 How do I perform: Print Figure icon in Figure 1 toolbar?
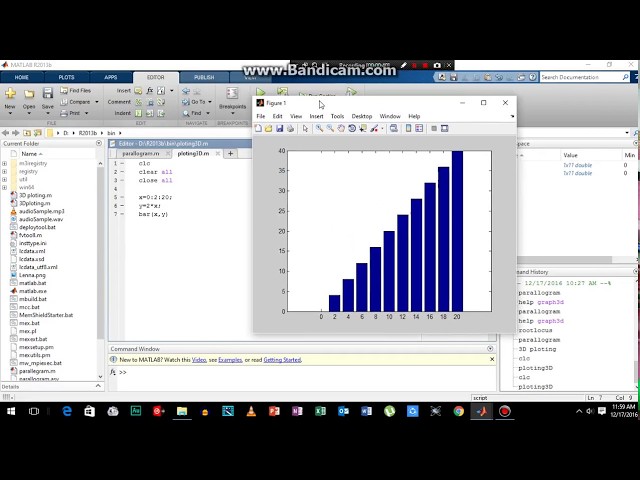pos(291,129)
